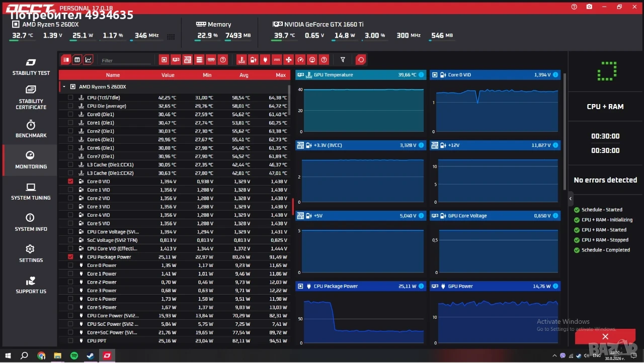Screen dimensions: 644x363
Task: Check the L3 Cache (Die1:CCX1) checkbox
Action: [70, 165]
